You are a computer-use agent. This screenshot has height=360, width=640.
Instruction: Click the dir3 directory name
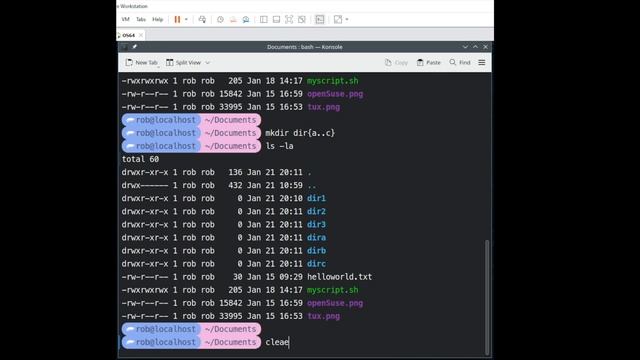coord(316,224)
